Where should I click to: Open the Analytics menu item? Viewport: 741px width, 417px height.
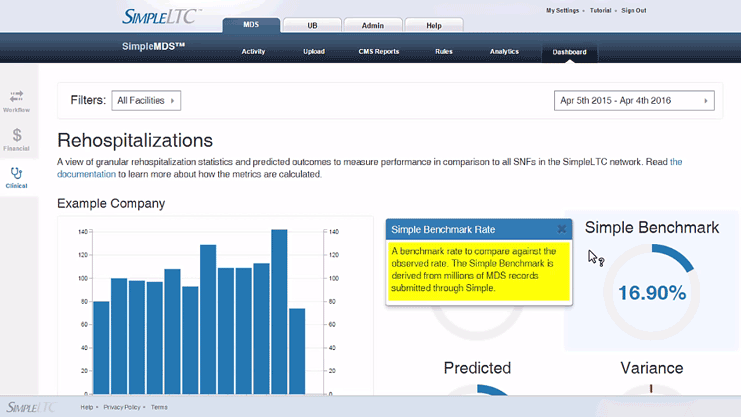(x=504, y=51)
